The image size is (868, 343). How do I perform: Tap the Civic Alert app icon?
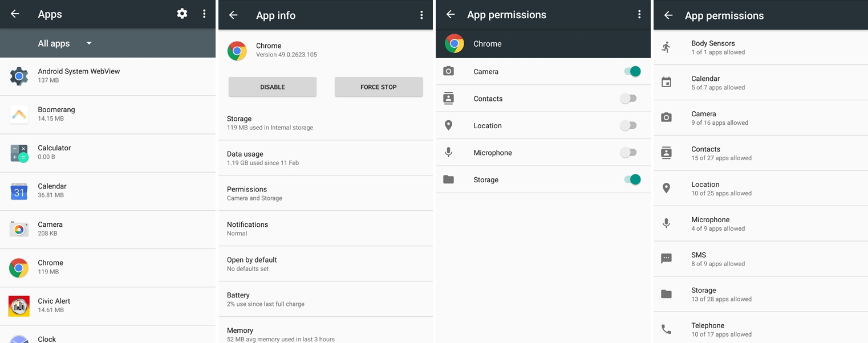[x=19, y=306]
